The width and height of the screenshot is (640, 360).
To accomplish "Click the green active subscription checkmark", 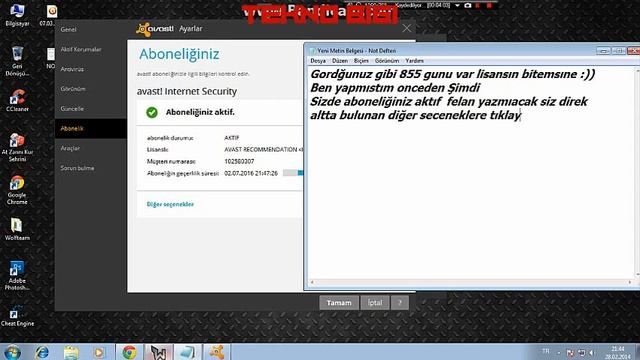I will click(152, 112).
